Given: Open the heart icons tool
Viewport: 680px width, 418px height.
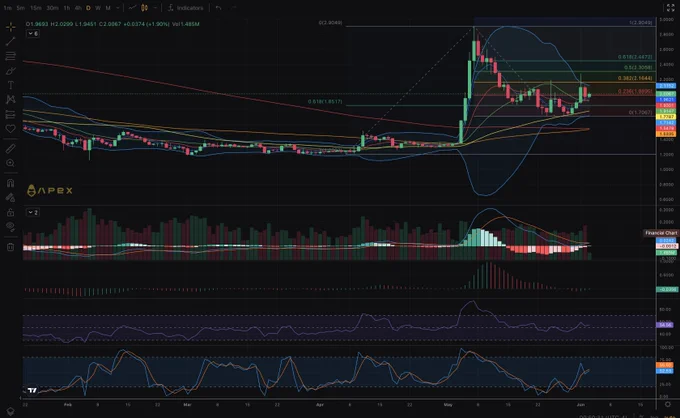Looking at the screenshot, I should pyautogui.click(x=11, y=128).
